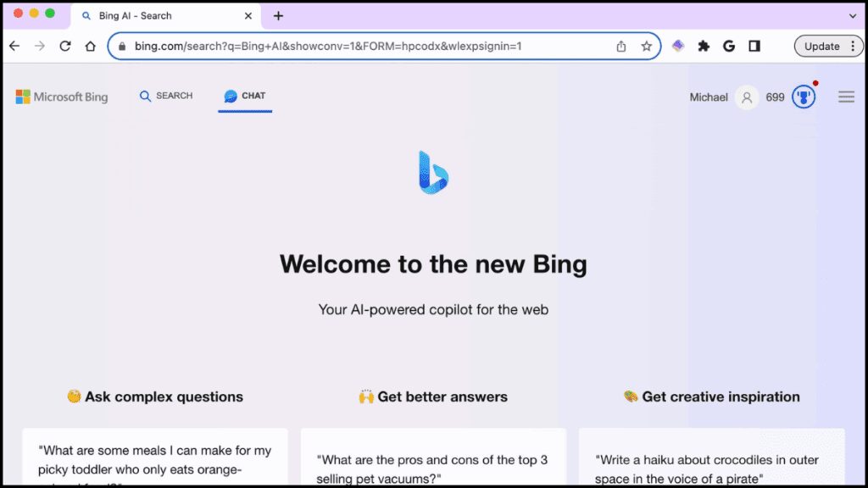Open the hamburger settings menu
The width and height of the screenshot is (868, 488).
point(846,97)
